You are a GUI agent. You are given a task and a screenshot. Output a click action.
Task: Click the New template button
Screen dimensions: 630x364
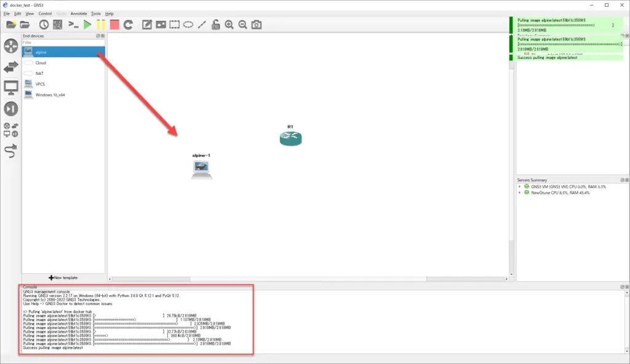point(63,278)
